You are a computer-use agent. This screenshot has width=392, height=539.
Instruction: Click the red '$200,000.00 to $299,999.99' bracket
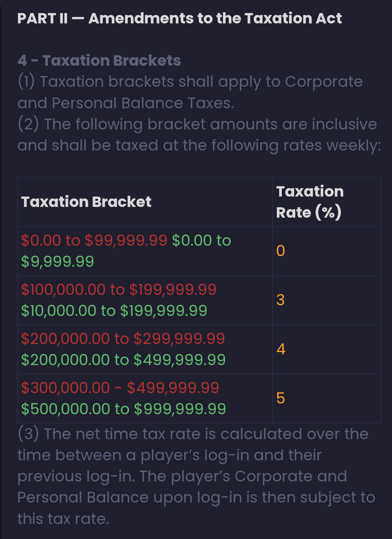(123, 339)
